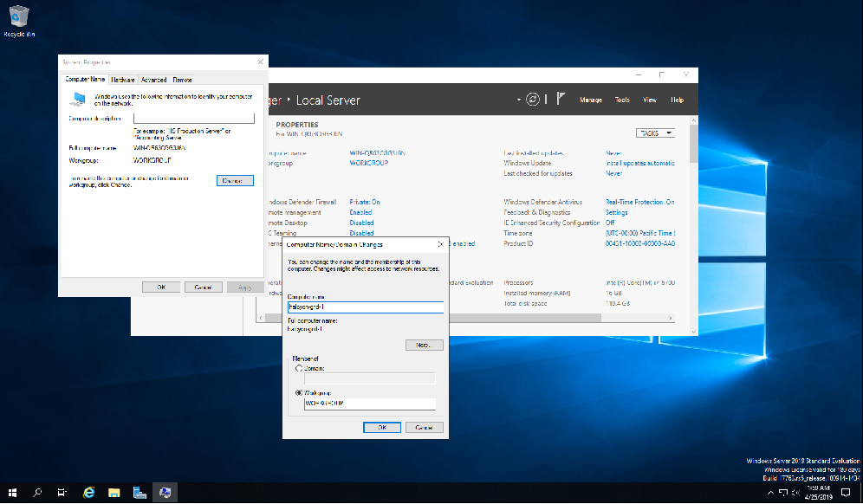The image size is (863, 504).
Task: Click the taskbar clock and date
Action: [819, 493]
